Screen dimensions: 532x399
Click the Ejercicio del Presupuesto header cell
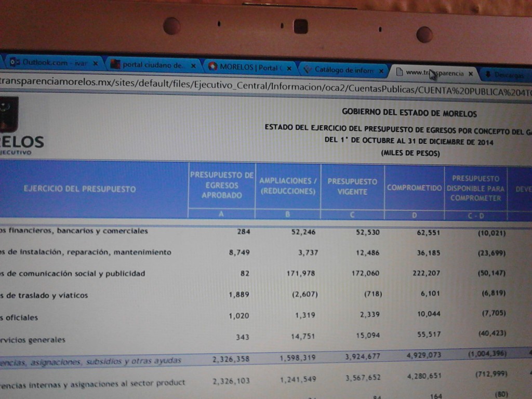coord(79,189)
